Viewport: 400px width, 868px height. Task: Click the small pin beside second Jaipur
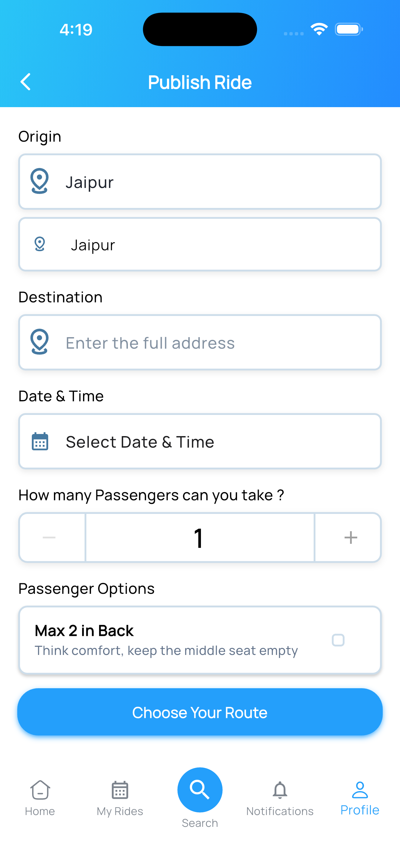(40, 244)
